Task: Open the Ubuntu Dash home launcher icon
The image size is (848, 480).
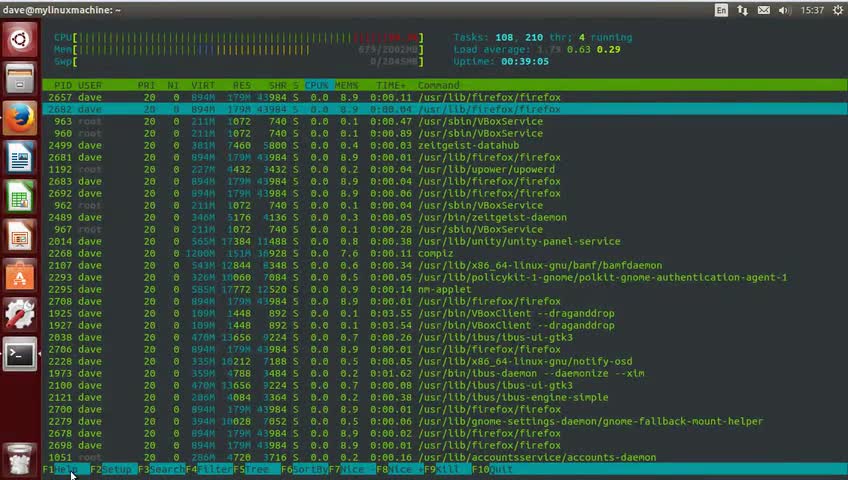Action: point(20,39)
